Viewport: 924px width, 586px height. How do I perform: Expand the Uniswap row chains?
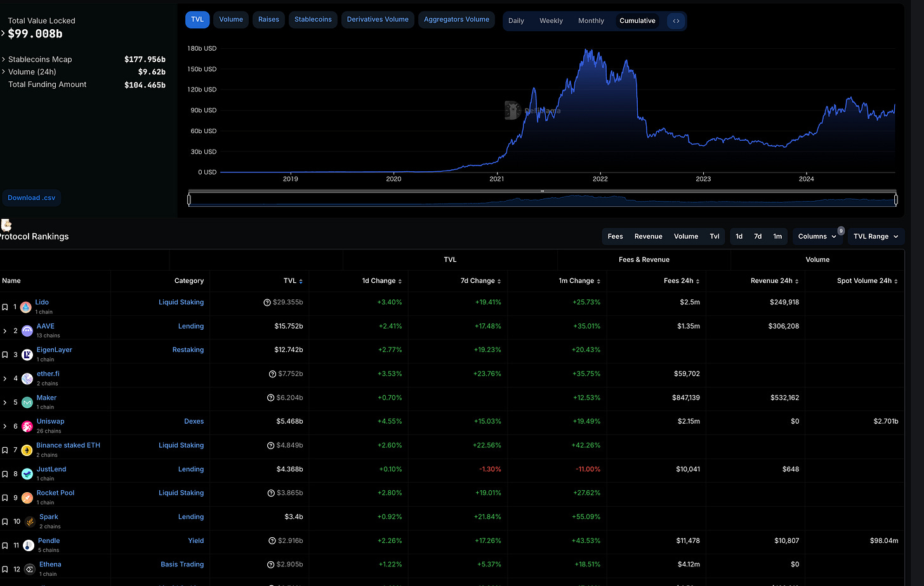(5, 426)
